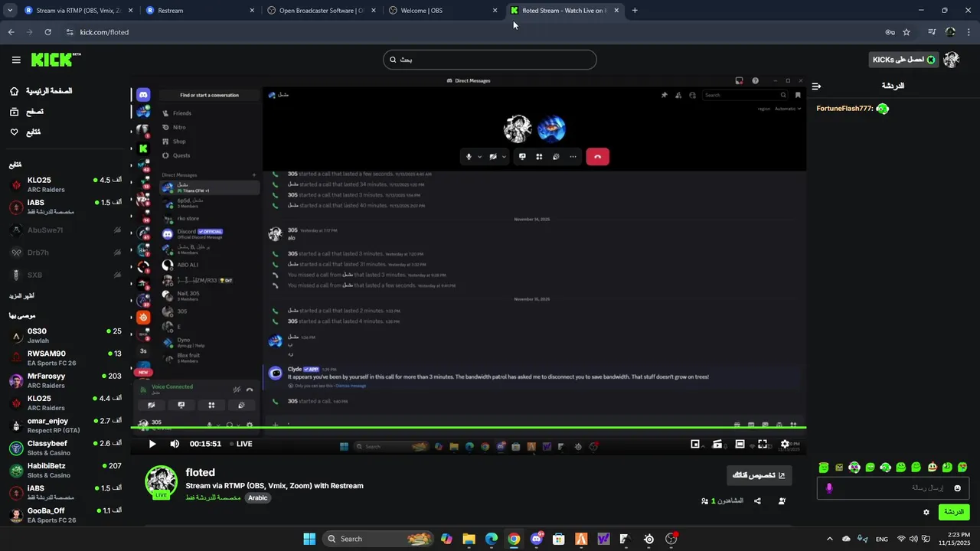Screen dimensions: 980x551
Task: Open recommended channel GooBa_Off
Action: [65, 514]
